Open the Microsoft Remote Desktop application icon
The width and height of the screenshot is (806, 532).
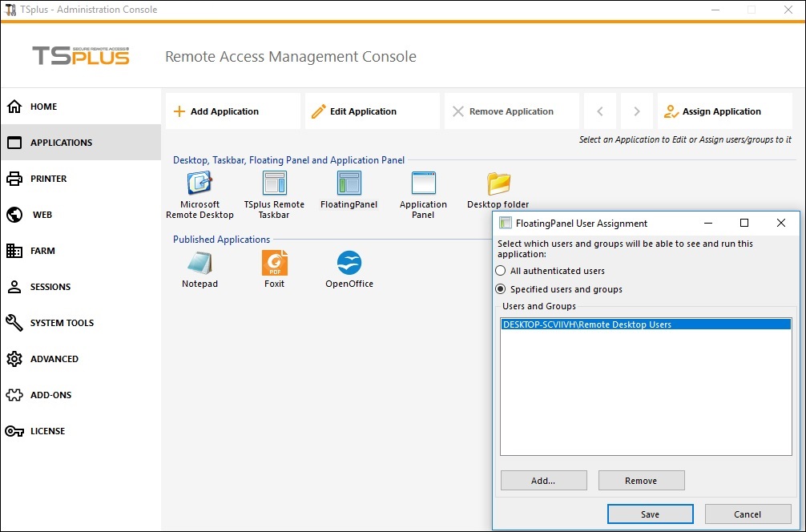[199, 184]
